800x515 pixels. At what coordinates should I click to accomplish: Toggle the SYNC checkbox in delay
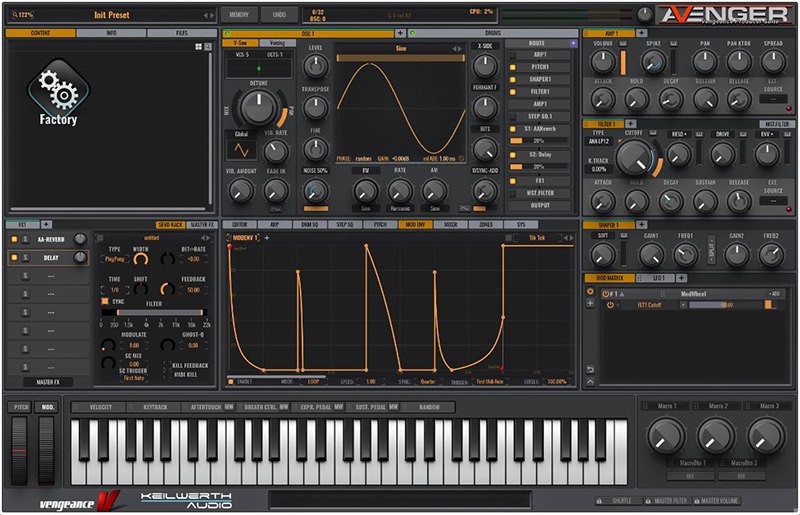coord(106,299)
